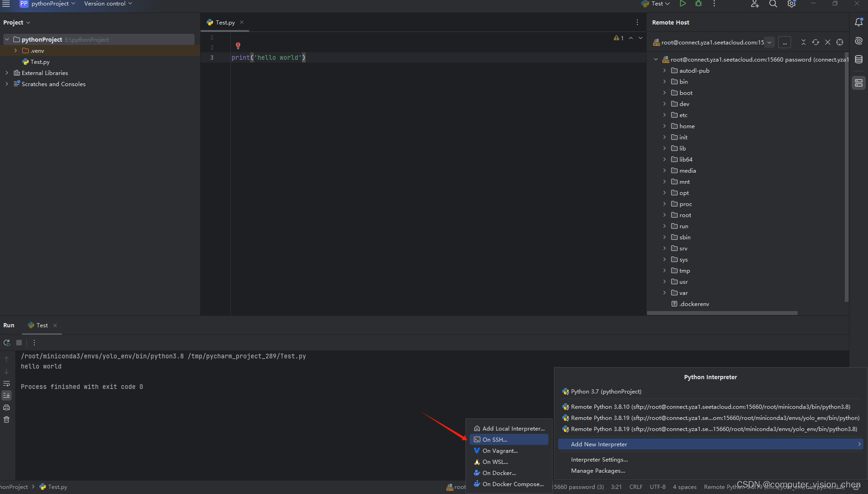This screenshot has width=868, height=494.
Task: Go to next highlighted warning
Action: [641, 38]
